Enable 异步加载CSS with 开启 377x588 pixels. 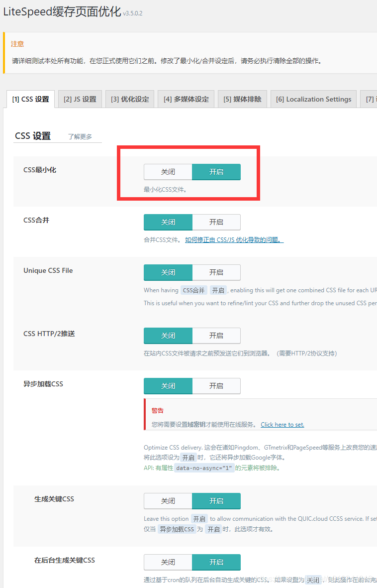tap(216, 386)
